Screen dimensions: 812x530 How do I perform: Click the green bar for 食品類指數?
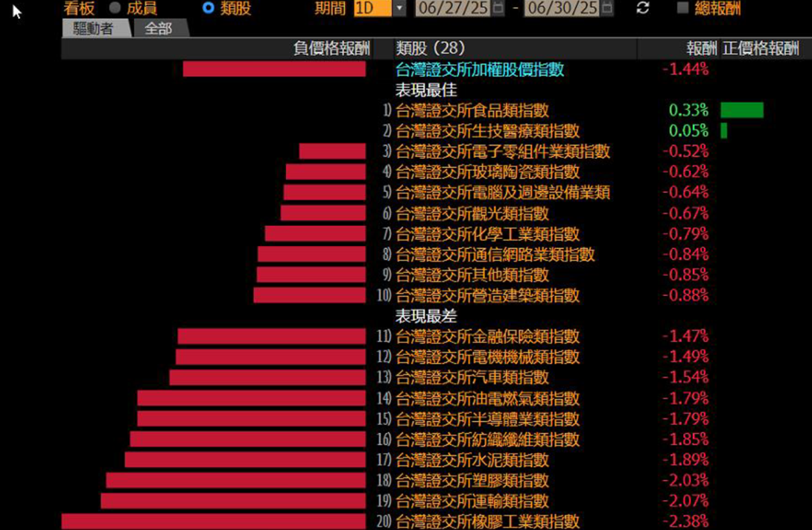pyautogui.click(x=741, y=110)
